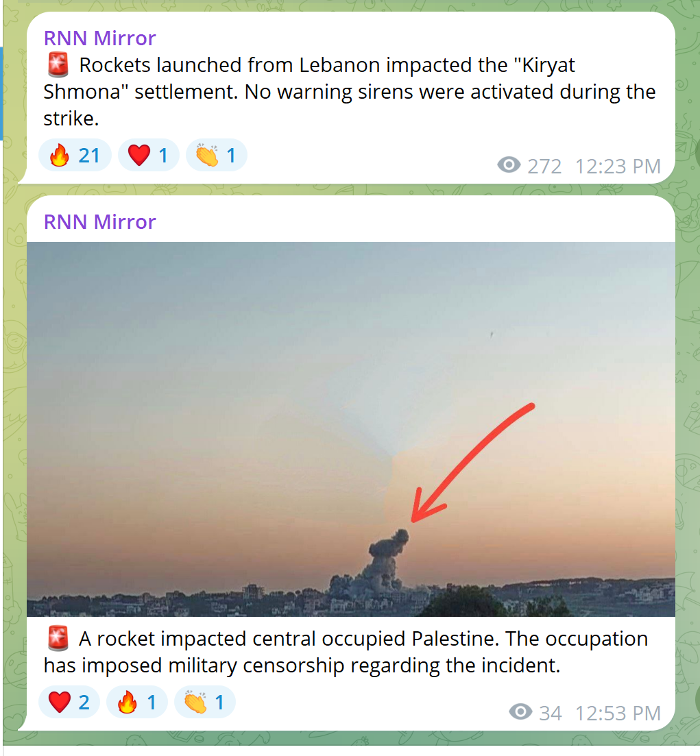Open RNN Mirror channel from first message
Image resolution: width=700 pixels, height=756 pixels.
click(x=100, y=38)
